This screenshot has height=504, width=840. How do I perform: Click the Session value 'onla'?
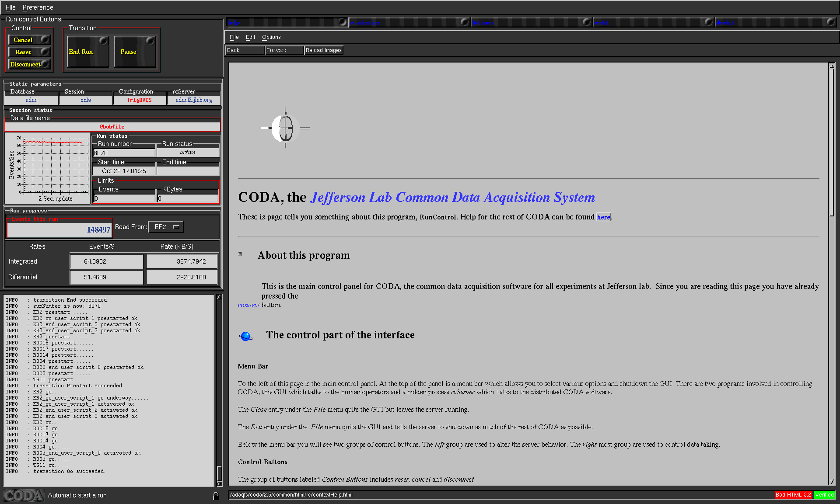tap(86, 100)
